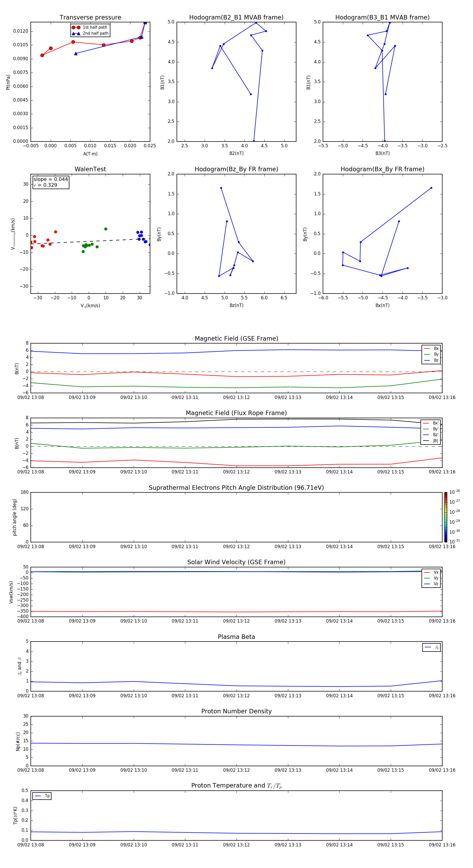Click the "Hodogram(B2_B1 MVAB frame)" title
This screenshot has height=868, width=473.
[236, 18]
